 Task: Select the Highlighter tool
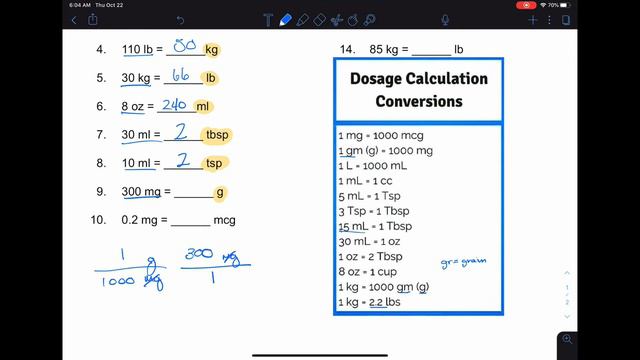pos(302,20)
